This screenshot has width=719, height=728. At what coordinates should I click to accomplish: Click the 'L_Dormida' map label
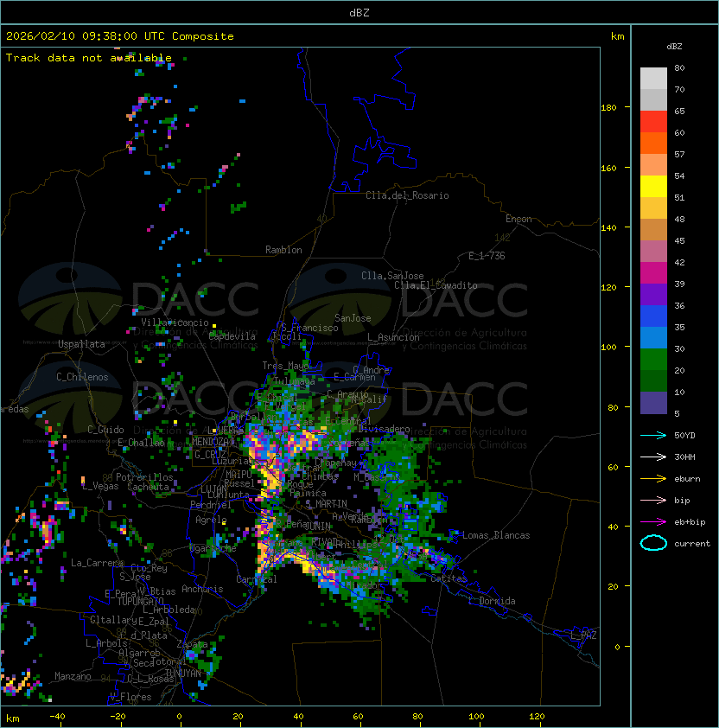(x=492, y=601)
